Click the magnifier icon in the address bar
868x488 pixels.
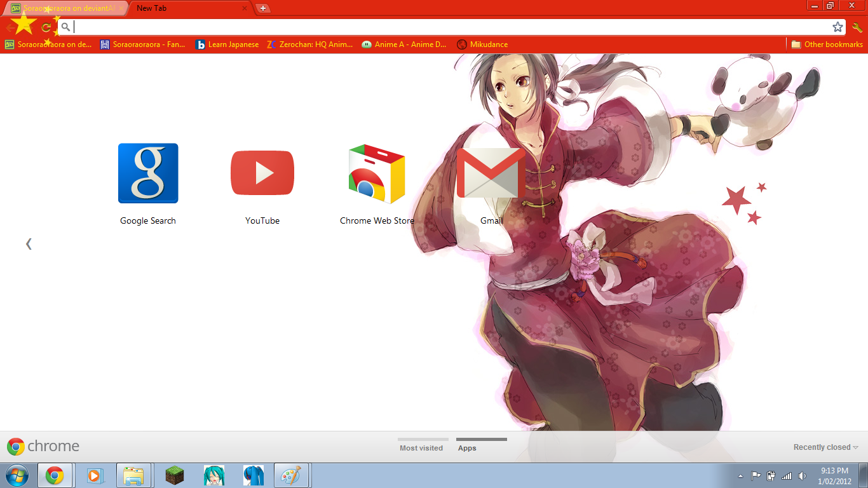point(65,27)
